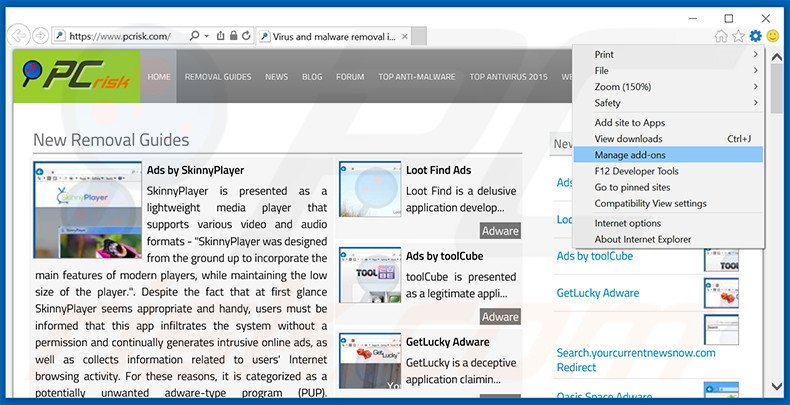Click the smiley feedback icon
Image resolution: width=790 pixels, height=405 pixels.
773,36
